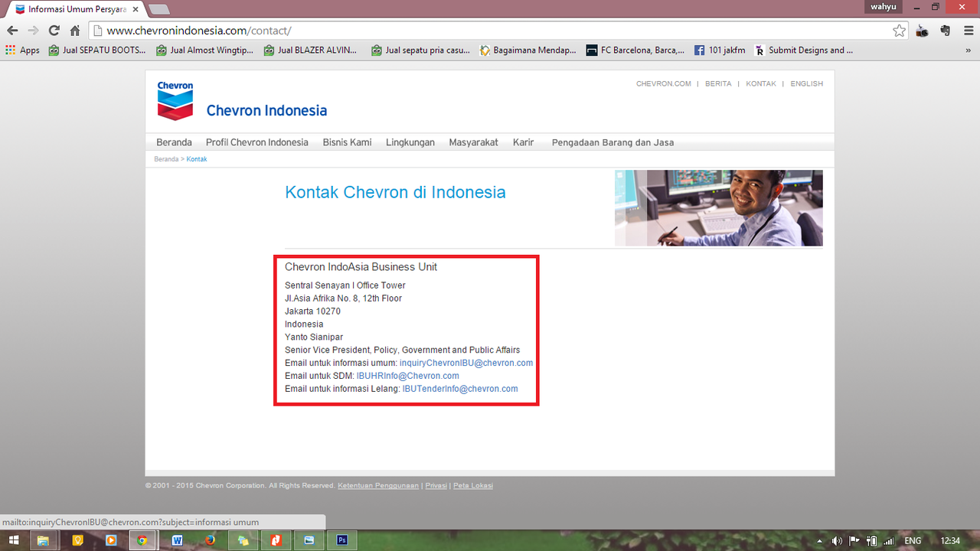Viewport: 980px width, 551px height.
Task: Open the Apps bookmarks shortcut
Action: tap(22, 51)
